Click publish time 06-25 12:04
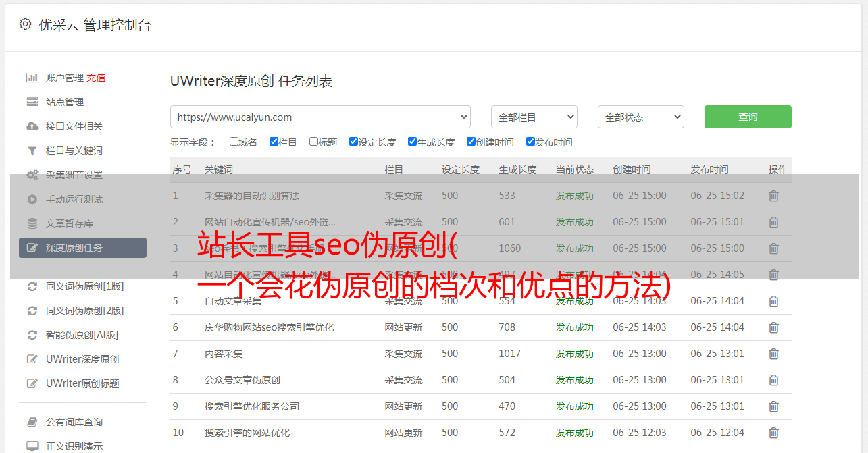This screenshot has height=453, width=868. pos(717,433)
